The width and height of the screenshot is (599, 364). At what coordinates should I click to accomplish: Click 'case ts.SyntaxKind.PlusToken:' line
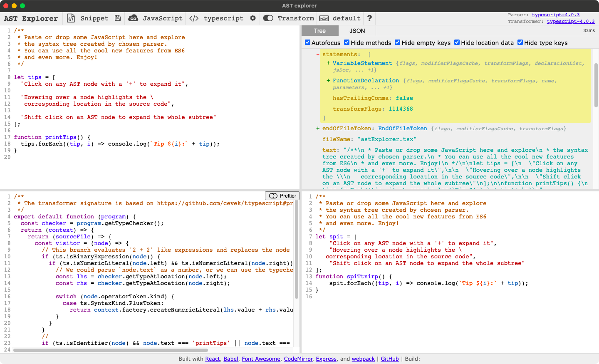pyautogui.click(x=113, y=303)
